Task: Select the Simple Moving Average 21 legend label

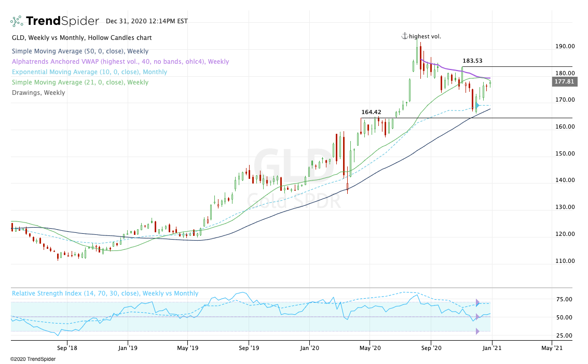Action: click(x=80, y=82)
